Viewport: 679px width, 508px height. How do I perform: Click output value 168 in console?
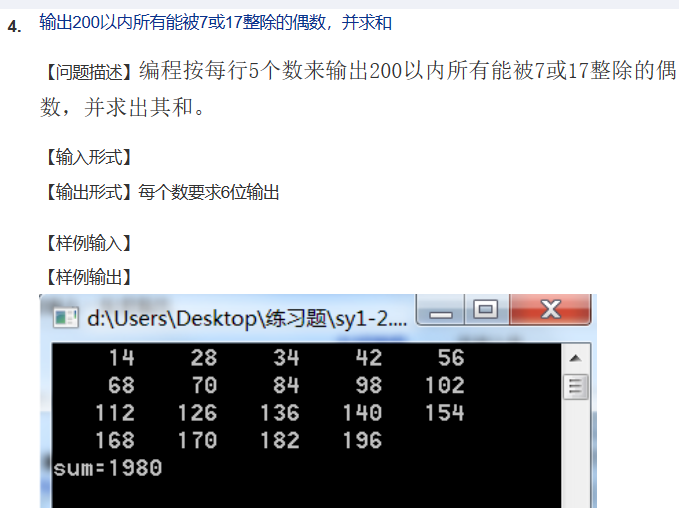[x=115, y=440]
